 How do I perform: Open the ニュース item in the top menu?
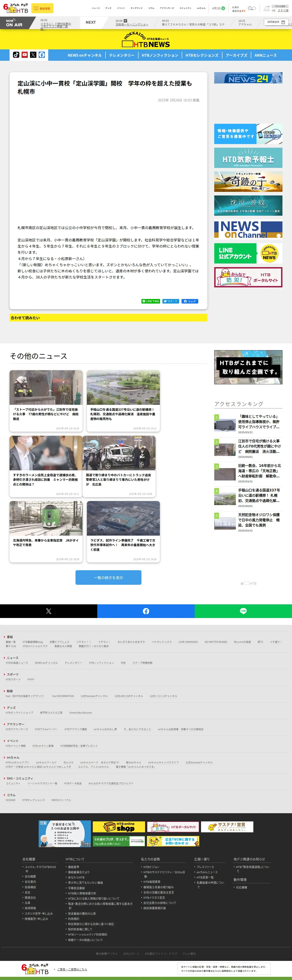[96, 8]
